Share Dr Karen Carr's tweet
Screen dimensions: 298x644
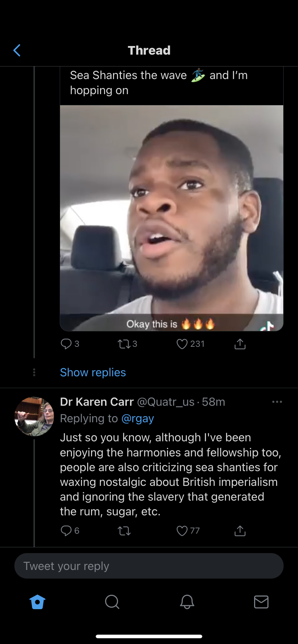(240, 531)
